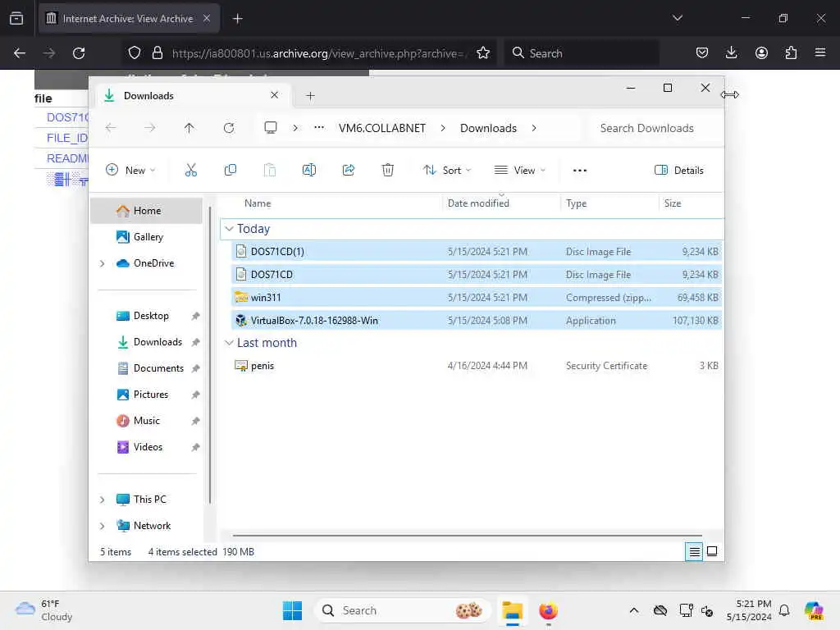
Task: Click Firefox icon in the taskbar
Action: point(548,610)
